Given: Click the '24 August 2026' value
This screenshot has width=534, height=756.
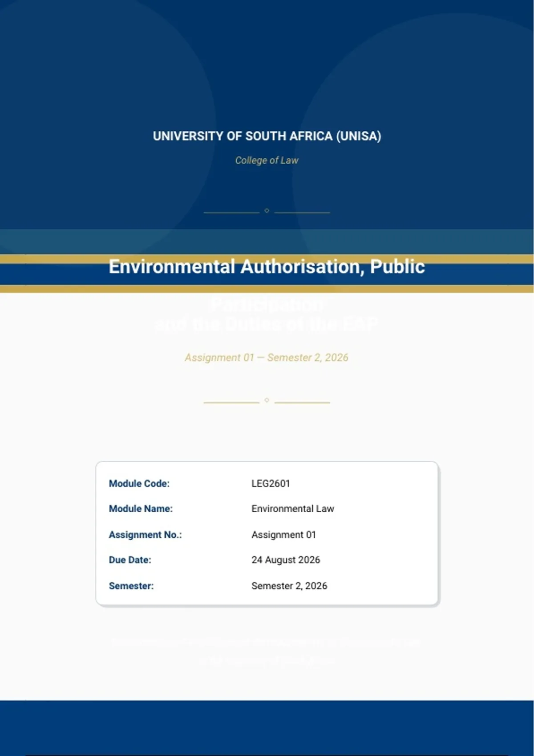Looking at the screenshot, I should tap(286, 560).
